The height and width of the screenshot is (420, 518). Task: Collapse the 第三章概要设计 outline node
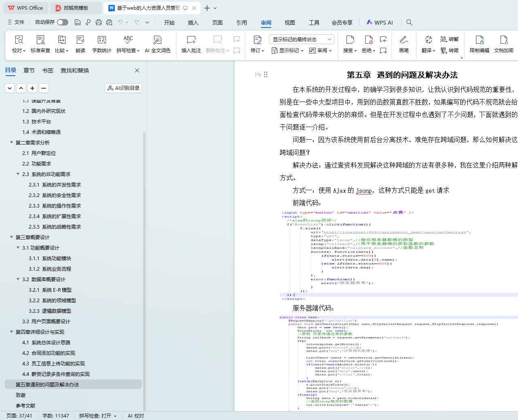click(12, 237)
